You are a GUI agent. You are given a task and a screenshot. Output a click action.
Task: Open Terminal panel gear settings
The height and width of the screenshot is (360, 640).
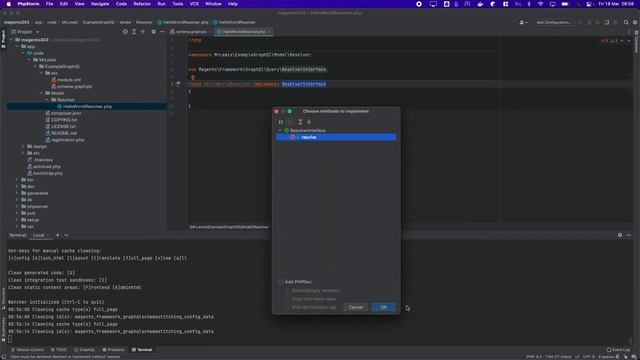(x=620, y=235)
